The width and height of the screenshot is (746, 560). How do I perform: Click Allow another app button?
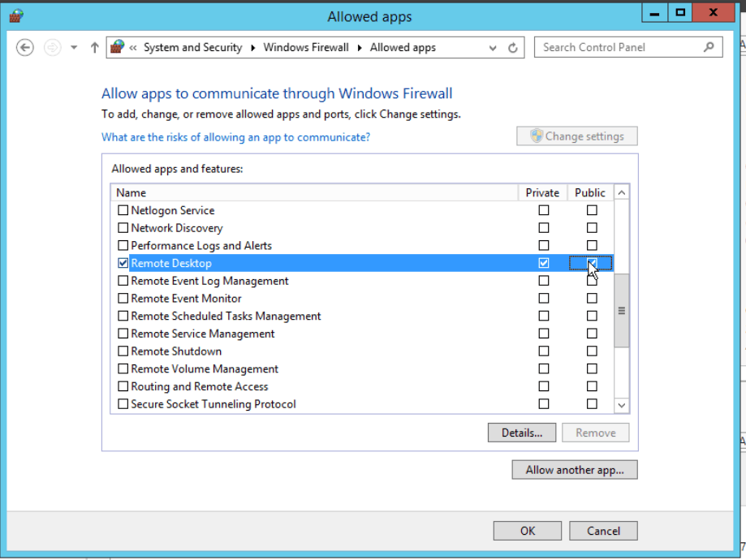point(575,470)
